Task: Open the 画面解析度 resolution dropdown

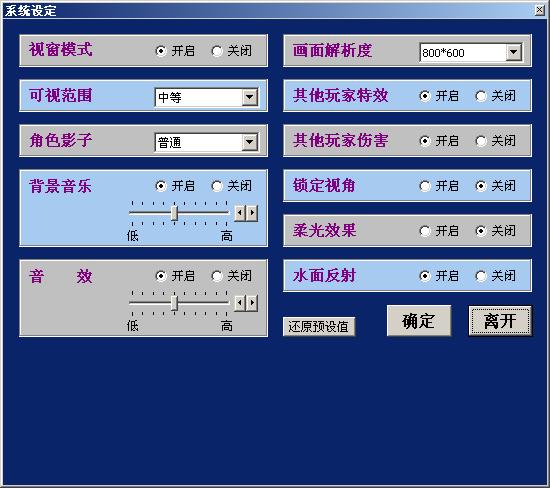Action: coord(514,53)
